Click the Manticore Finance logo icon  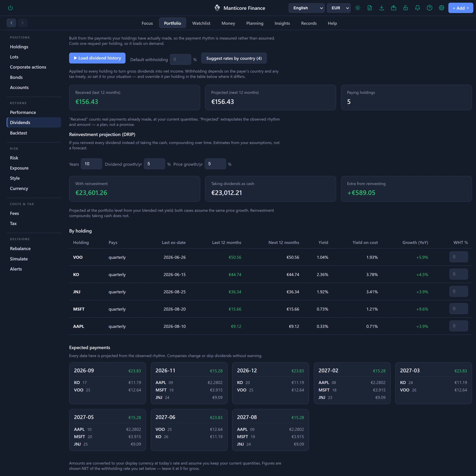pos(217,8)
